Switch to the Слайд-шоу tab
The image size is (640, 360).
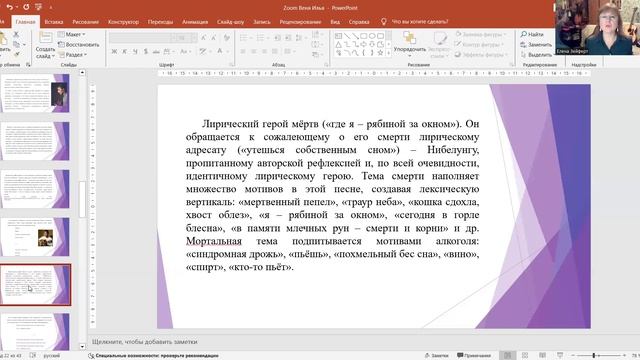(x=231, y=22)
